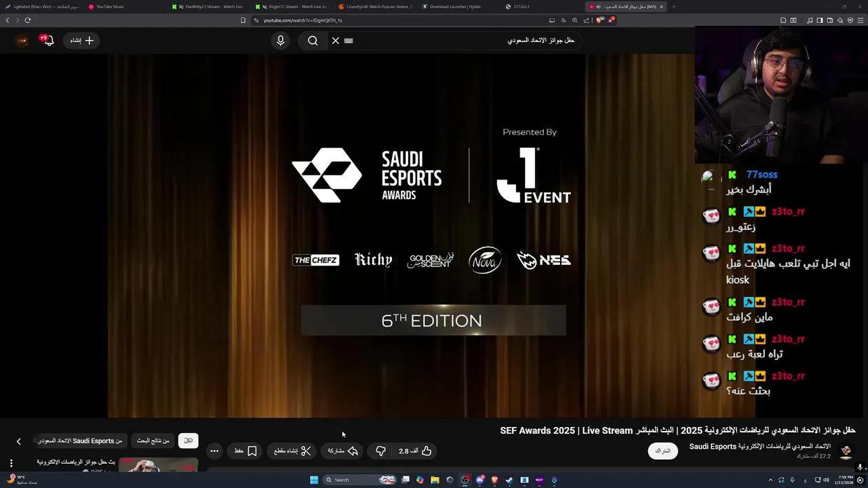The width and height of the screenshot is (868, 488).
Task: Switch to the Crunchyroll browser tab
Action: point(375,7)
